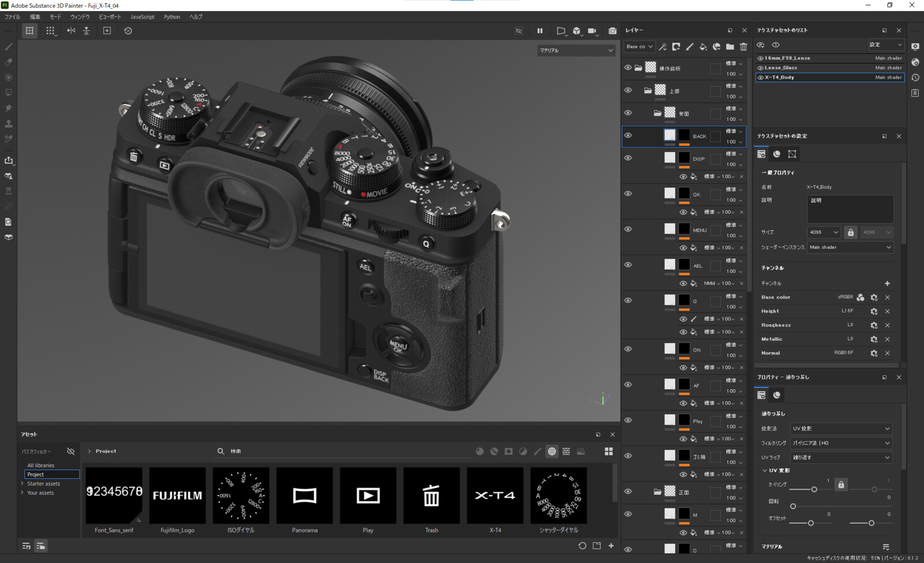Open the バイリニア法 filtering dropdown
The height and width of the screenshot is (563, 924).
point(841,443)
